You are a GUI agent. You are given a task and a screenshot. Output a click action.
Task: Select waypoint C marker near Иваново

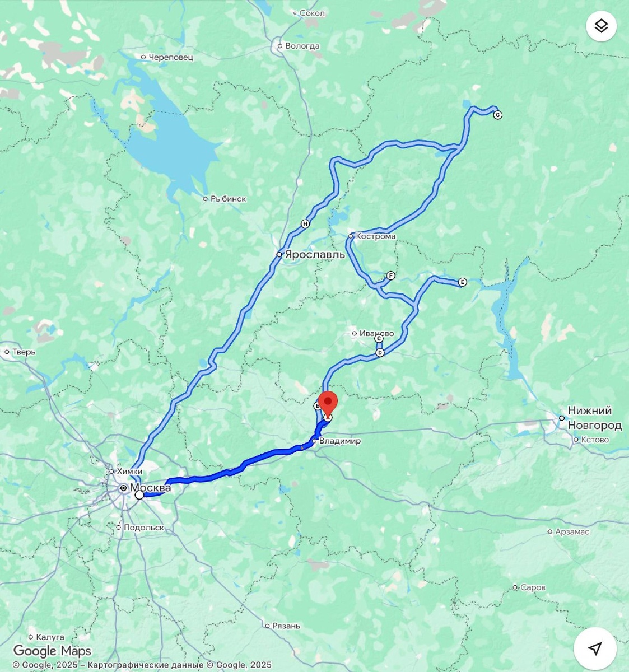[379, 338]
